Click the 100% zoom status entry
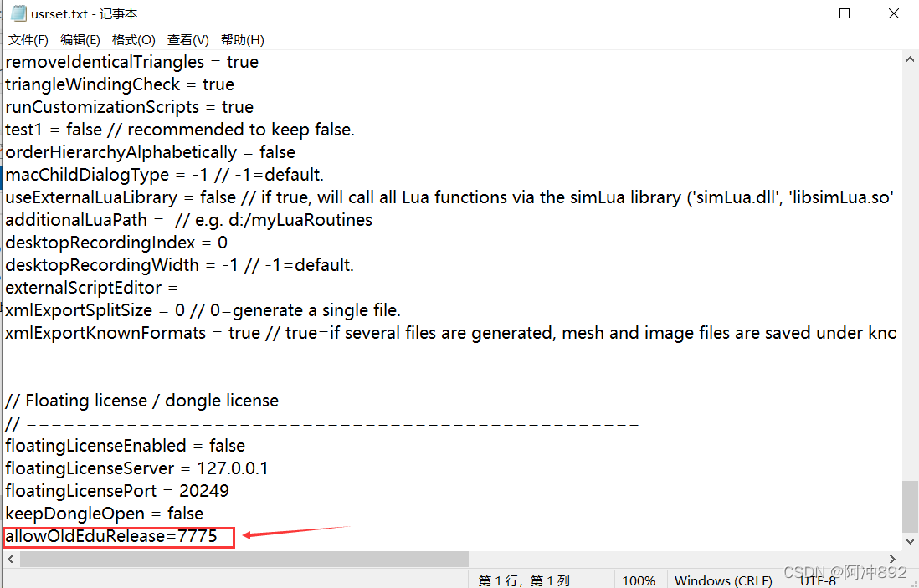The height and width of the screenshot is (588, 919). coord(639,580)
